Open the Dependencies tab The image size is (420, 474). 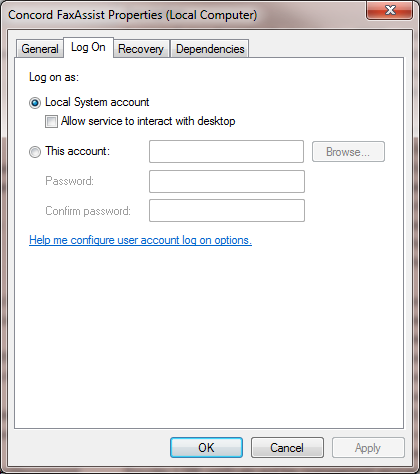210,49
